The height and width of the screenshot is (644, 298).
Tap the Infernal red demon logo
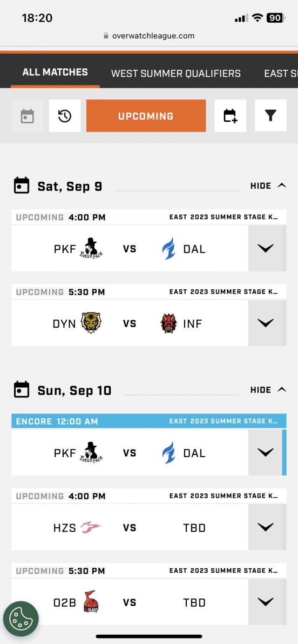coord(169,323)
